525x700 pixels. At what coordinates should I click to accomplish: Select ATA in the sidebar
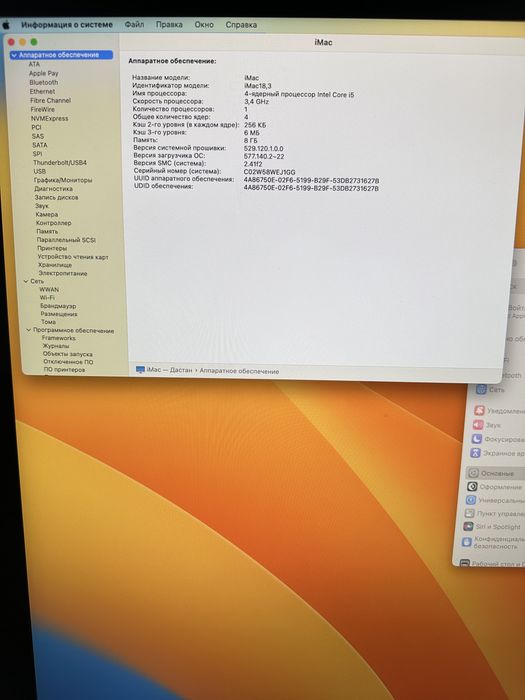click(34, 64)
